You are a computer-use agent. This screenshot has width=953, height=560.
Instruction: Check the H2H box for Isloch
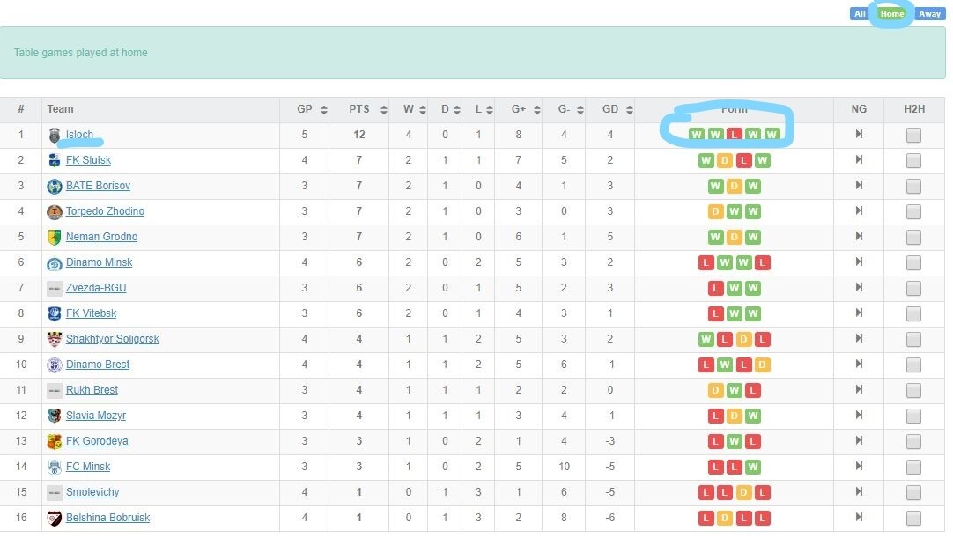913,135
